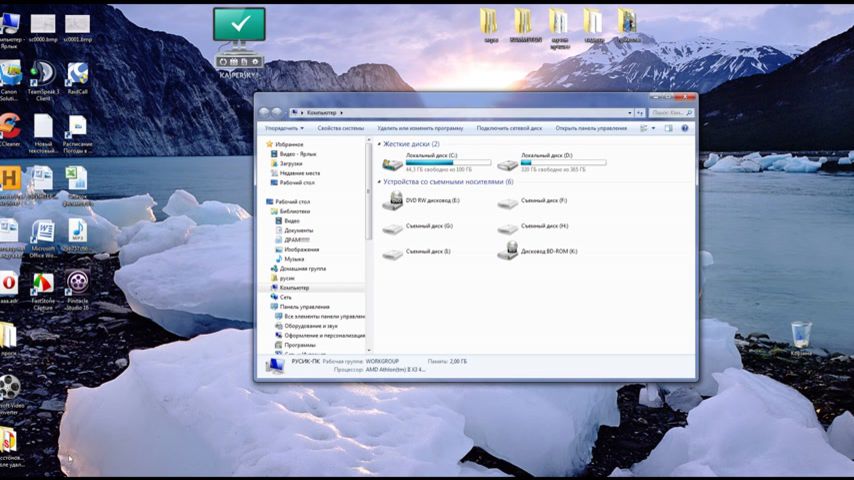The height and width of the screenshot is (480, 854).
Task: Select the Excel spreadsheet desktop icon
Action: [x=76, y=185]
